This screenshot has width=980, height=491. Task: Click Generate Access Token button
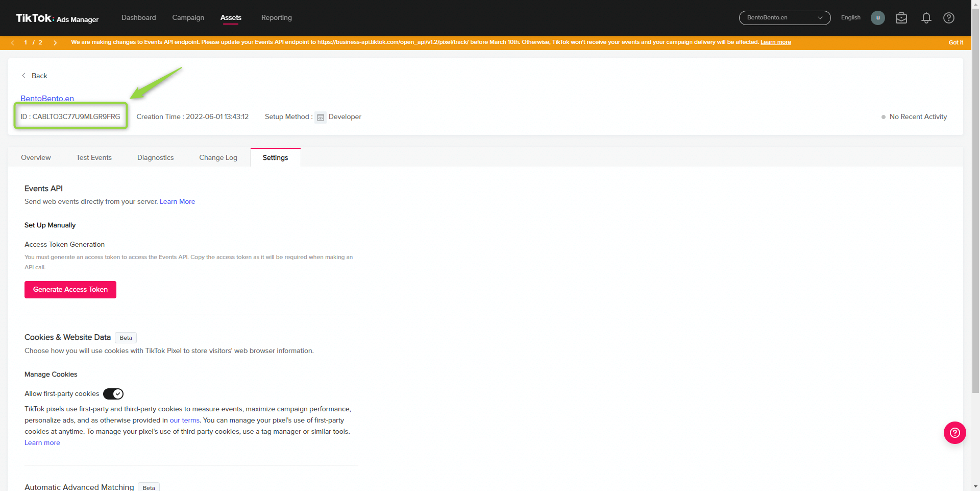click(70, 289)
